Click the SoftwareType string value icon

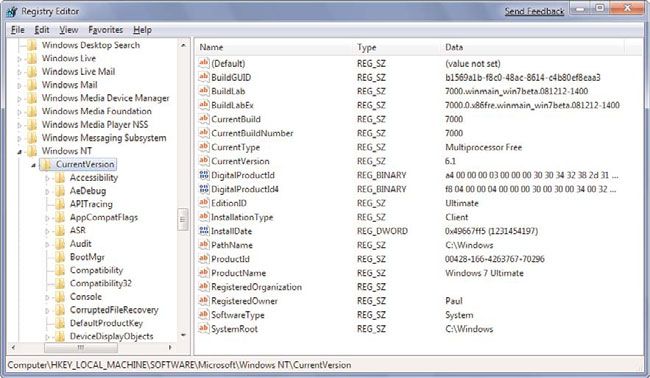[x=204, y=315]
